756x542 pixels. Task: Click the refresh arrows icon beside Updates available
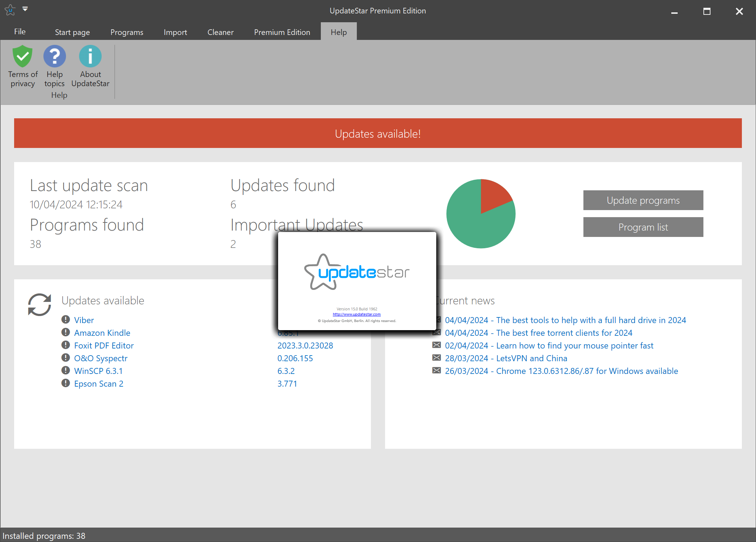(40, 304)
